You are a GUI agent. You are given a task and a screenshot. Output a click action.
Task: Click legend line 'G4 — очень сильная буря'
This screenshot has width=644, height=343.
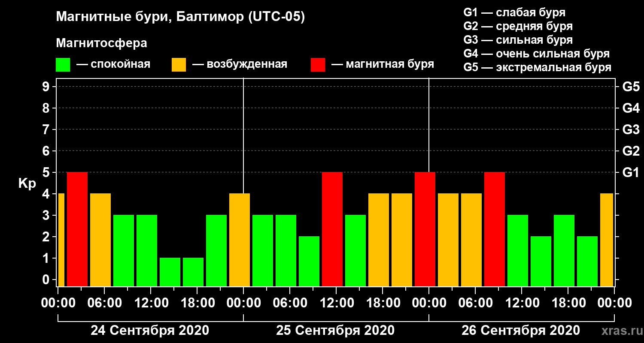[537, 54]
